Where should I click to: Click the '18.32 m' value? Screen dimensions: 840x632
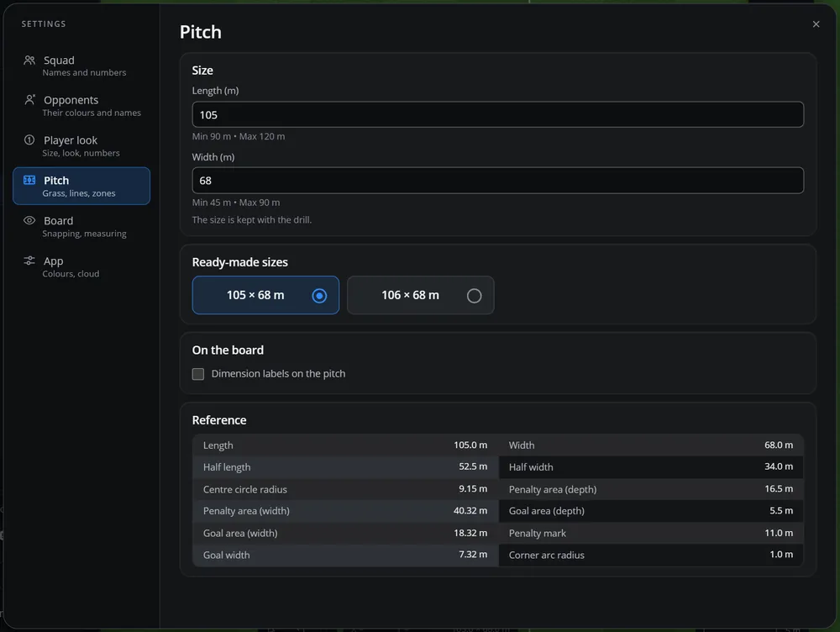(470, 533)
